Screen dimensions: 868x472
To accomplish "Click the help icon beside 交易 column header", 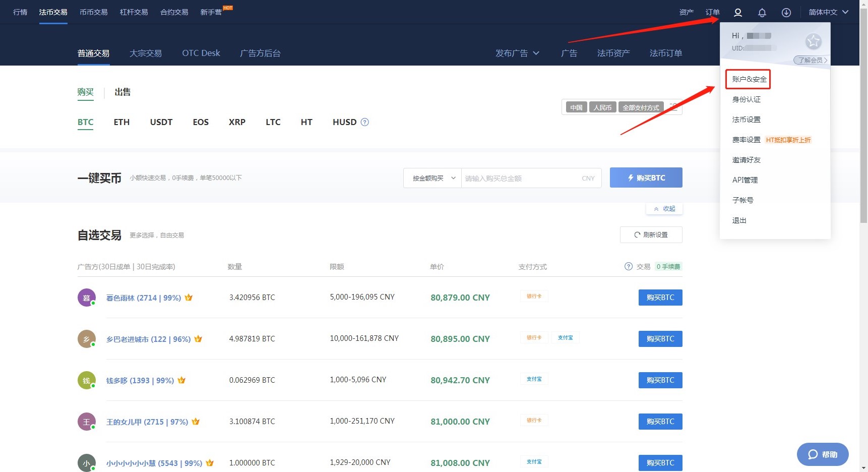I will tap(628, 267).
